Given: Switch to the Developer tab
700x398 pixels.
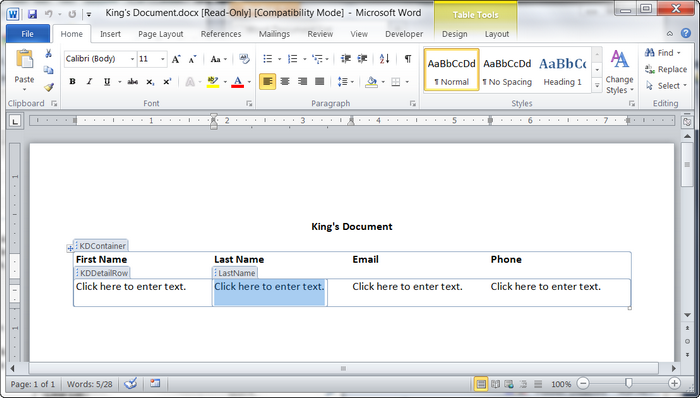Looking at the screenshot, I should (404, 34).
